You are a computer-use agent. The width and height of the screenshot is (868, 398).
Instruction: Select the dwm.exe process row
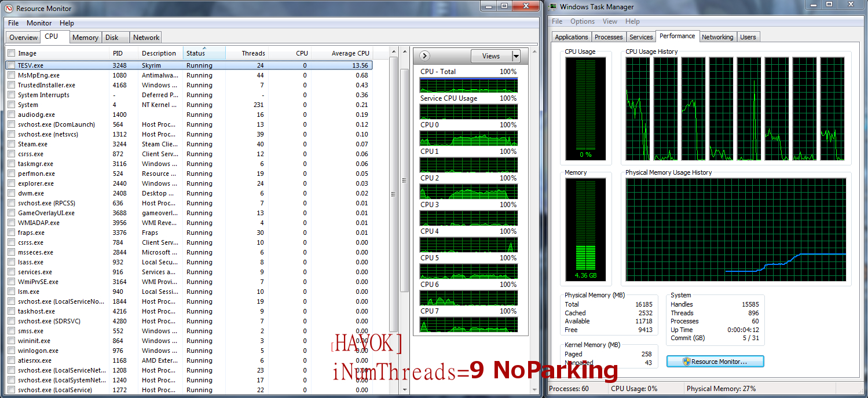tap(190, 193)
